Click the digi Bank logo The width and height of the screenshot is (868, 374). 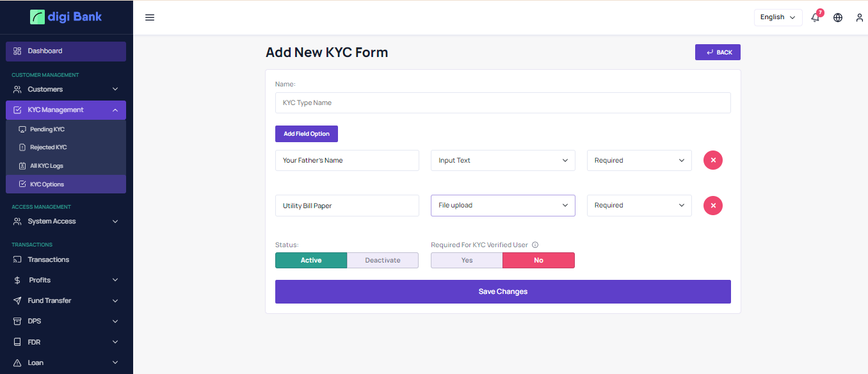click(x=66, y=17)
